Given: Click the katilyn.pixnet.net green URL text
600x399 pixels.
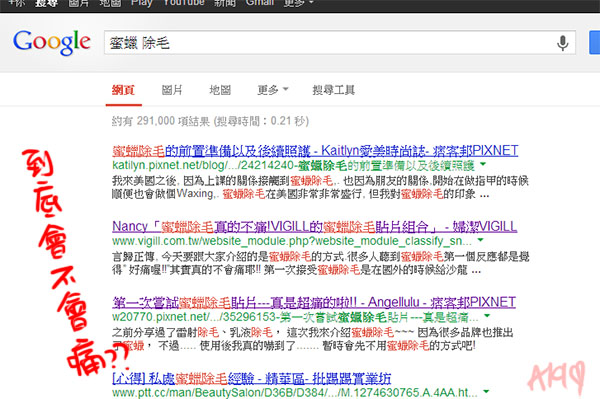Looking at the screenshot, I should (x=293, y=165).
